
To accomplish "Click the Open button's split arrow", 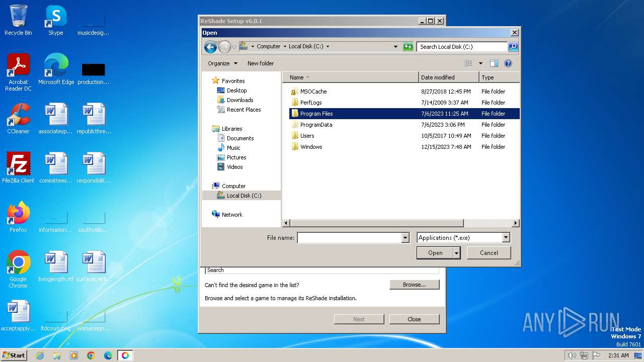I will click(457, 253).
